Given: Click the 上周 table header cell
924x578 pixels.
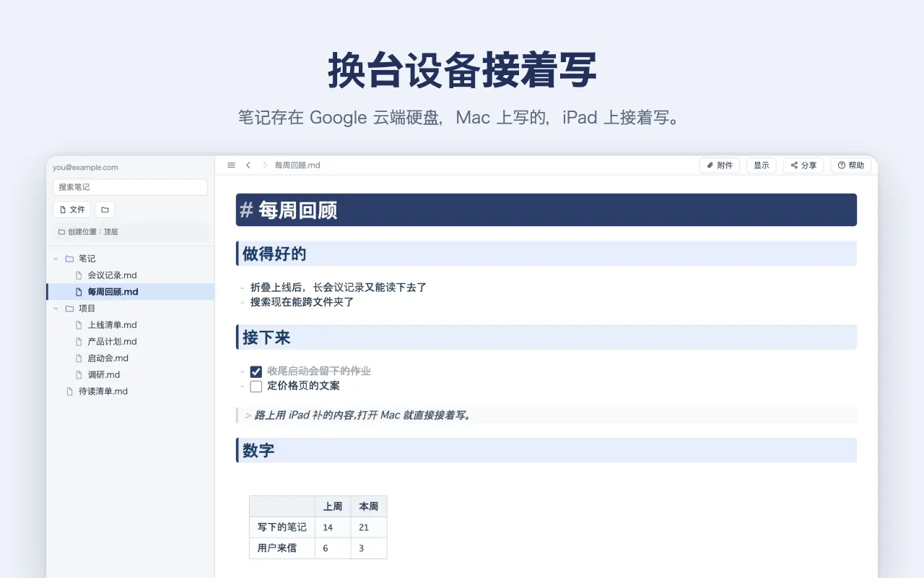Looking at the screenshot, I should point(333,506).
